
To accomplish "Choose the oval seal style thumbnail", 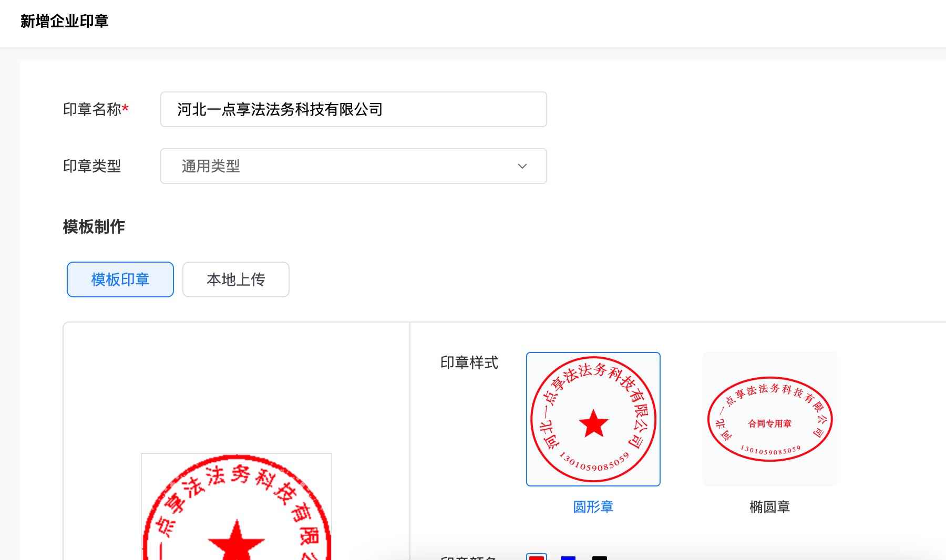I will coord(770,419).
